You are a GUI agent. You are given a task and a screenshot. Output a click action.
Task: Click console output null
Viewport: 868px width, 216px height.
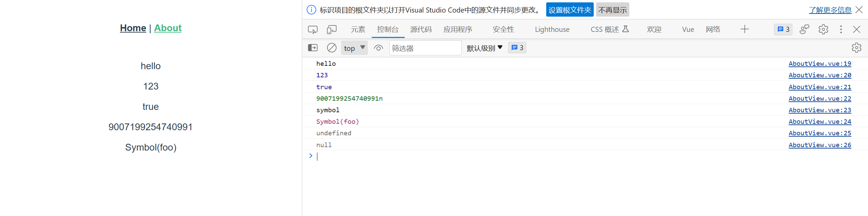coord(324,145)
